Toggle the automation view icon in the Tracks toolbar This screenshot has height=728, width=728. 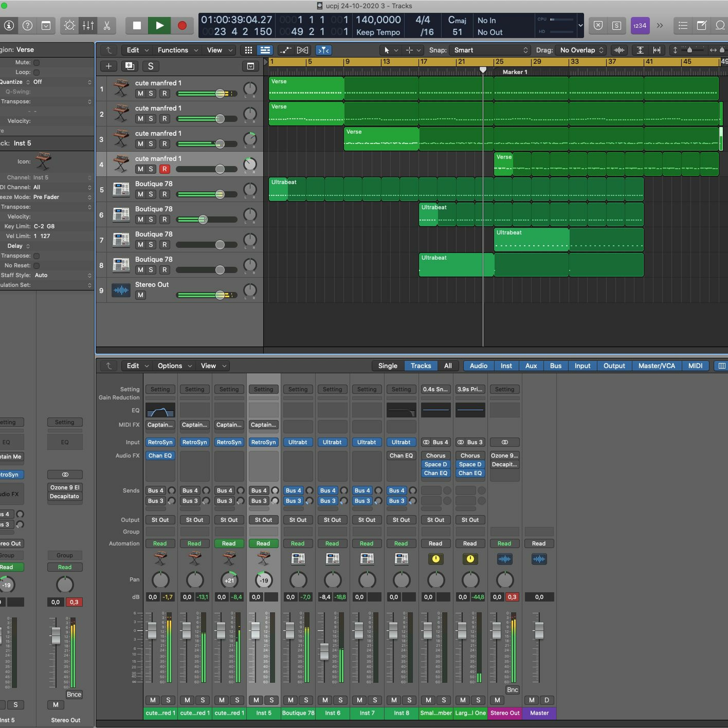pos(286,50)
